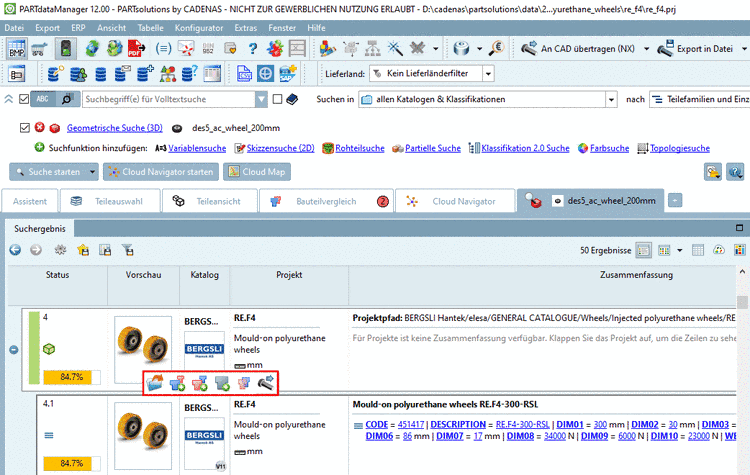This screenshot has height=475, width=750.
Task: Click the catalog book icon beside search field
Action: pos(292,99)
